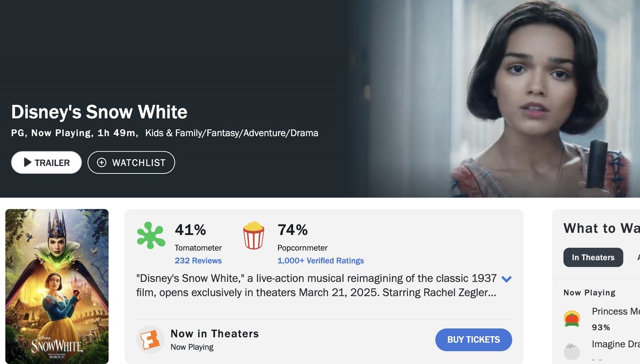Image resolution: width=640 pixels, height=364 pixels.
Task: Open the 232 Reviews link
Action: (x=198, y=260)
